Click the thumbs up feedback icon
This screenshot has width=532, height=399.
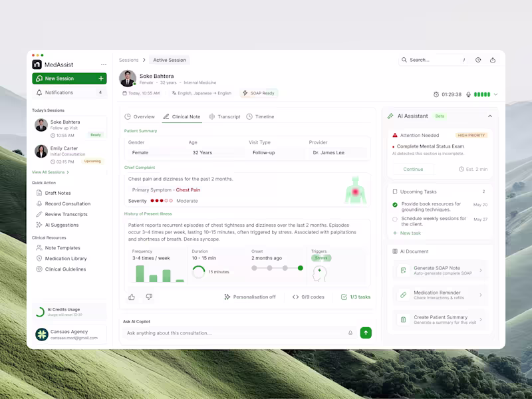point(132,297)
